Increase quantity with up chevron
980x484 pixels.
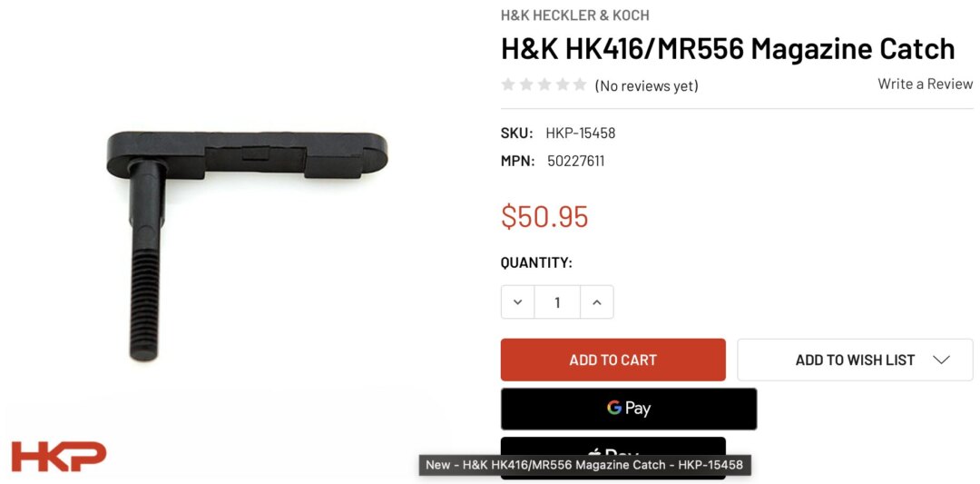point(597,302)
